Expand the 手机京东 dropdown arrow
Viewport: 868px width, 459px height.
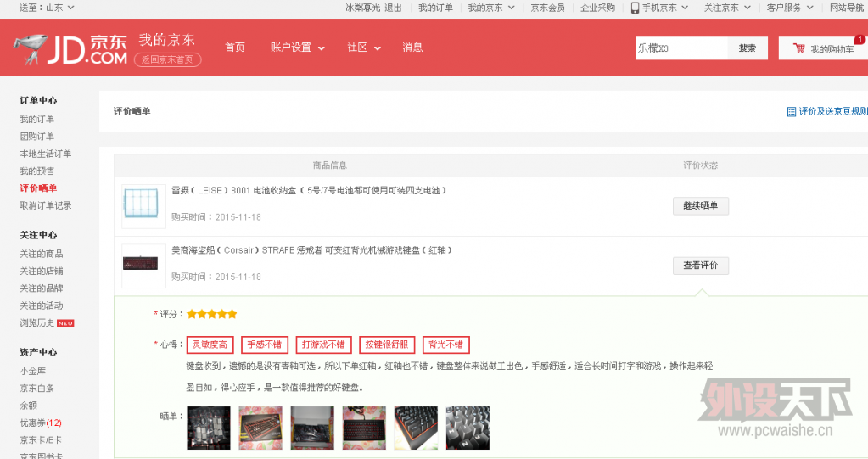point(685,8)
